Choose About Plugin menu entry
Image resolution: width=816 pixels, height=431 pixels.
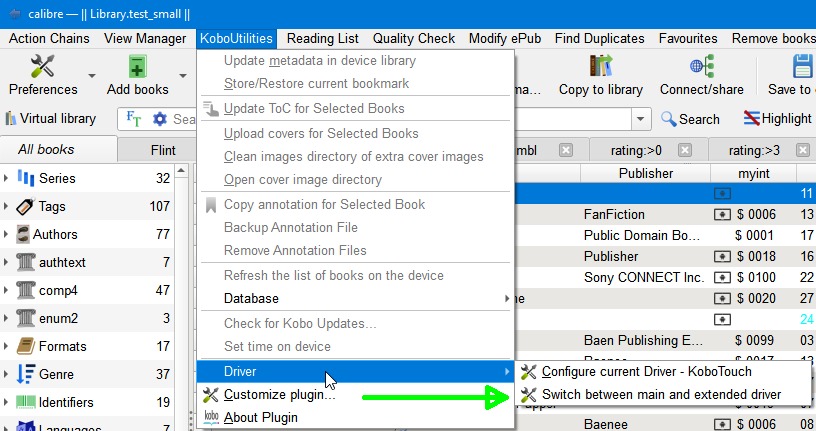coord(355,417)
